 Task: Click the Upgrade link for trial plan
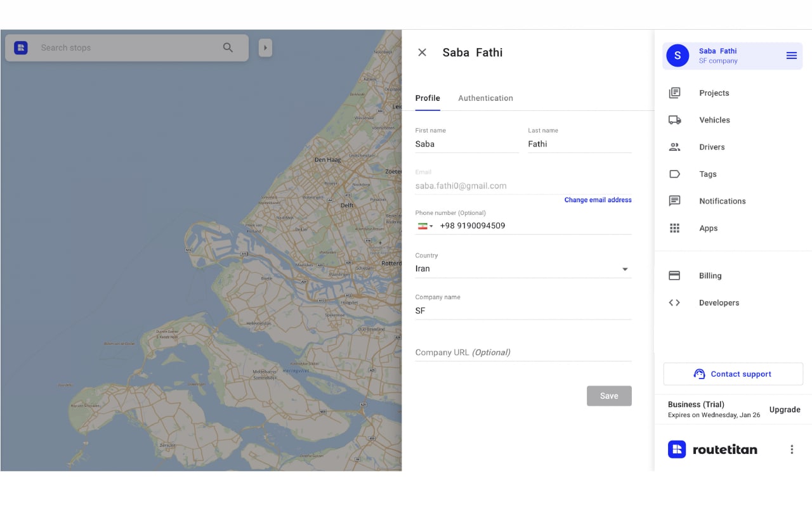(785, 410)
